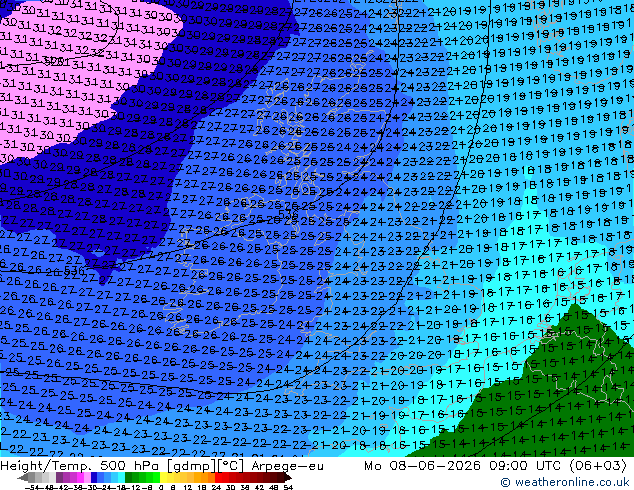634x490 pixels.
Task: Click the forecast date 'Mo 08-06-2026'
Action: click(x=422, y=466)
